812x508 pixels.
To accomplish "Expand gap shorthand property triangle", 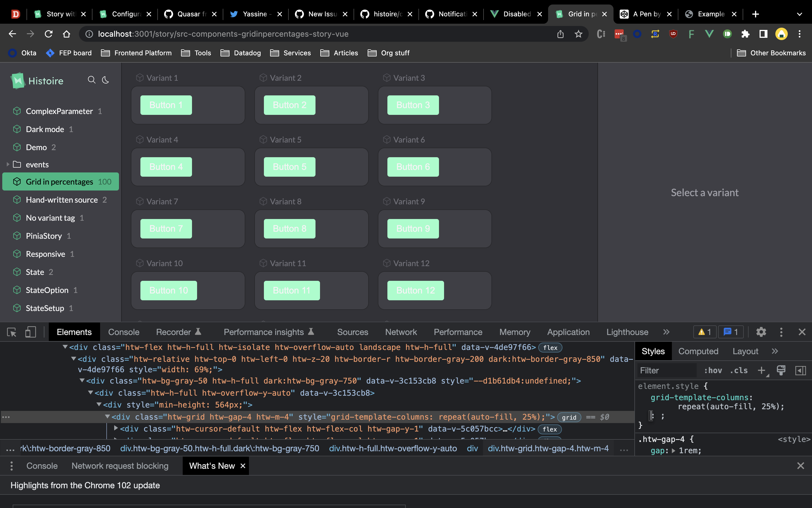I will tap(673, 451).
